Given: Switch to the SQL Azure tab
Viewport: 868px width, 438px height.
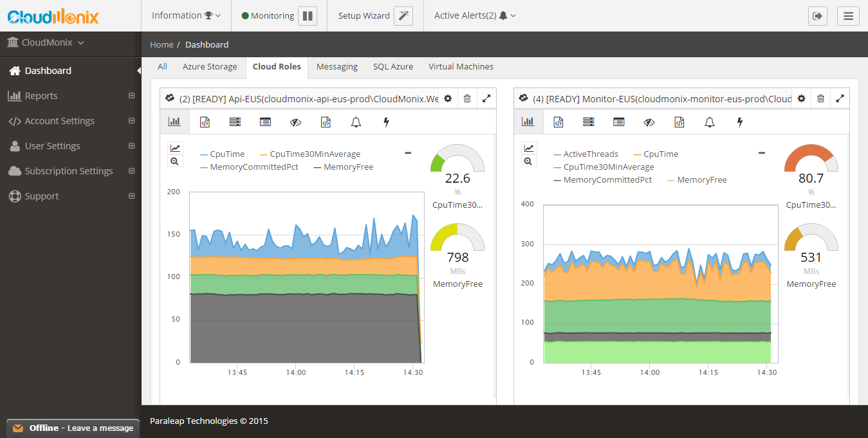Looking at the screenshot, I should pyautogui.click(x=393, y=67).
